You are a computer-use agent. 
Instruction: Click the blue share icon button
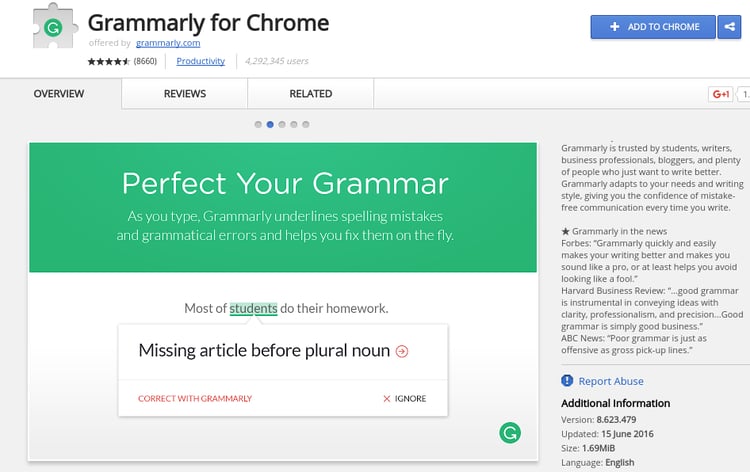pyautogui.click(x=730, y=27)
